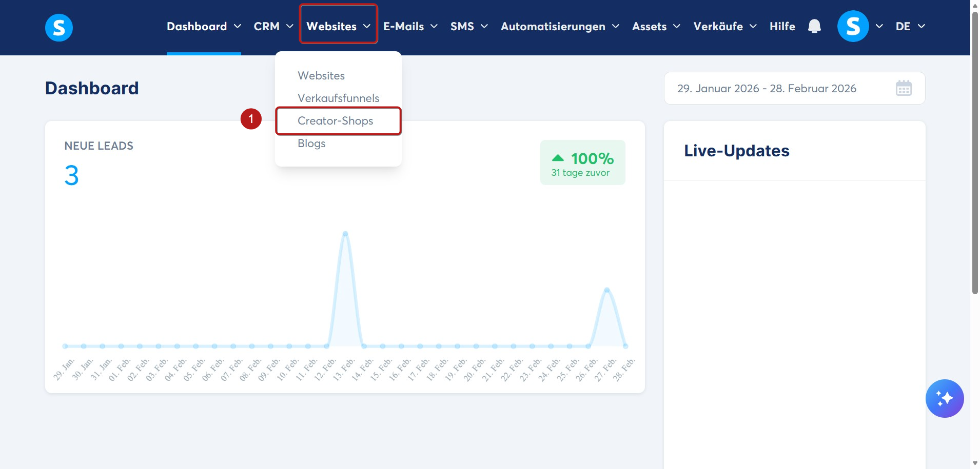Choose Blogs from the dropdown list
This screenshot has width=980, height=469.
click(311, 143)
